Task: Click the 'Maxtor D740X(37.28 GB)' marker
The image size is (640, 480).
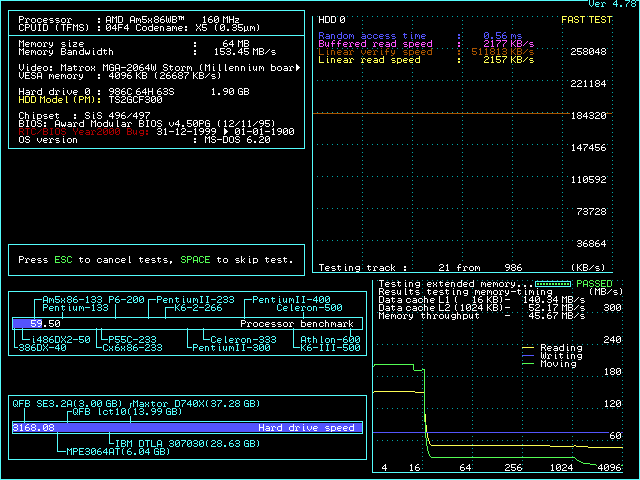Action: pyautogui.click(x=196, y=404)
